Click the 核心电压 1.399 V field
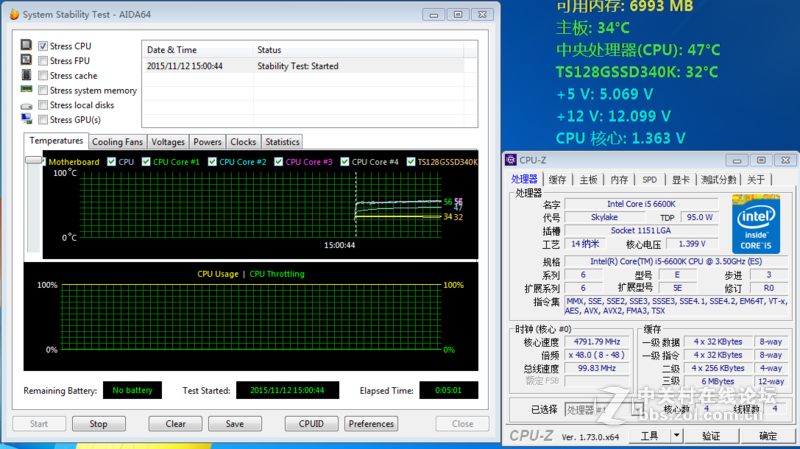800x449 pixels. (692, 244)
